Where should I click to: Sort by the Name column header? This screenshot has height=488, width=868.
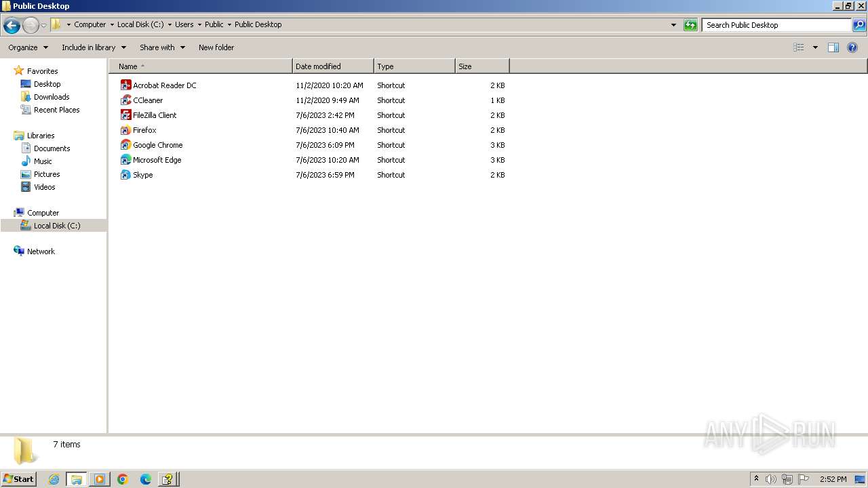201,66
